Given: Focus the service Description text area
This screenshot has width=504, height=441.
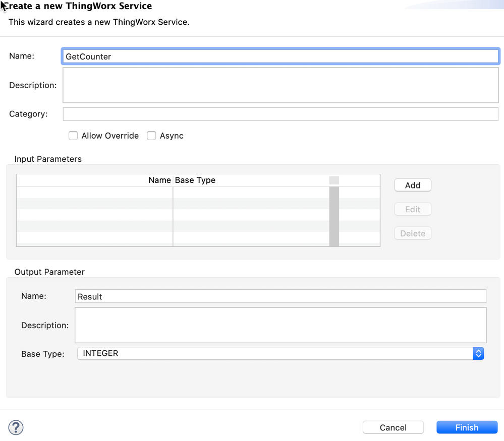Looking at the screenshot, I should (x=281, y=85).
